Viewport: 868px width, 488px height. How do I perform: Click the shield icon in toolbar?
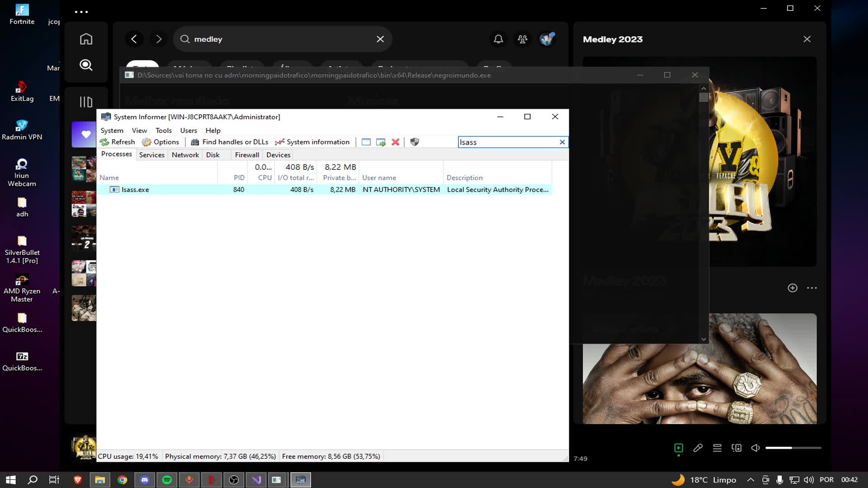tap(414, 142)
